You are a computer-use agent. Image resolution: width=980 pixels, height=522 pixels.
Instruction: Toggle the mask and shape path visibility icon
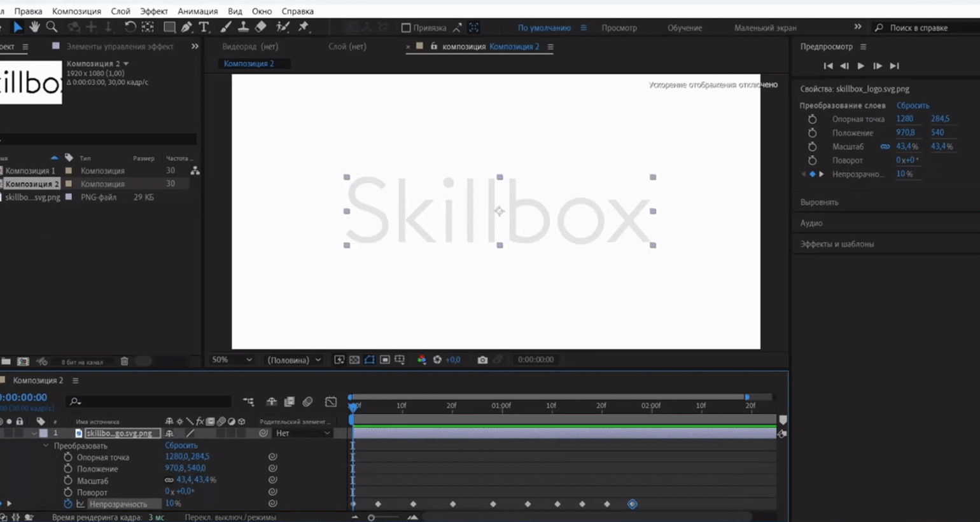(x=370, y=360)
